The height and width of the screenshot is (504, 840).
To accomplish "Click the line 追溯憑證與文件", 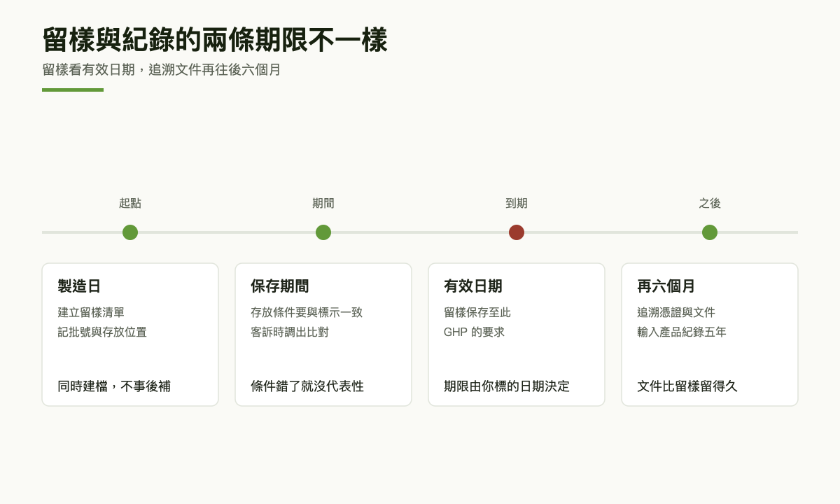I will [x=676, y=312].
